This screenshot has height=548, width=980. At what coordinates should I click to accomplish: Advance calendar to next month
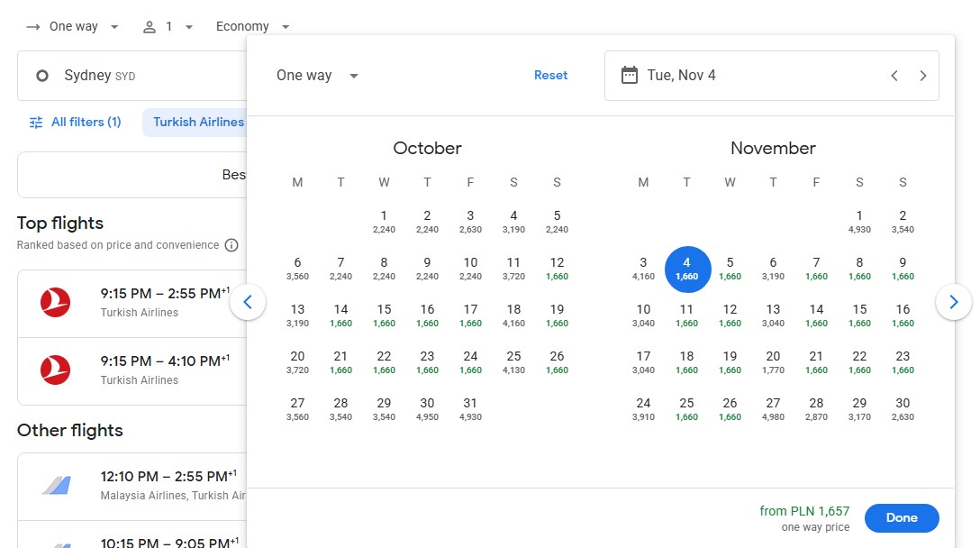tap(953, 302)
